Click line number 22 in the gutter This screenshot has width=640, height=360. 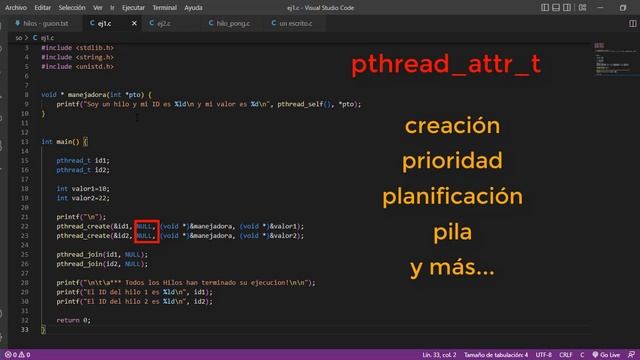(x=24, y=226)
